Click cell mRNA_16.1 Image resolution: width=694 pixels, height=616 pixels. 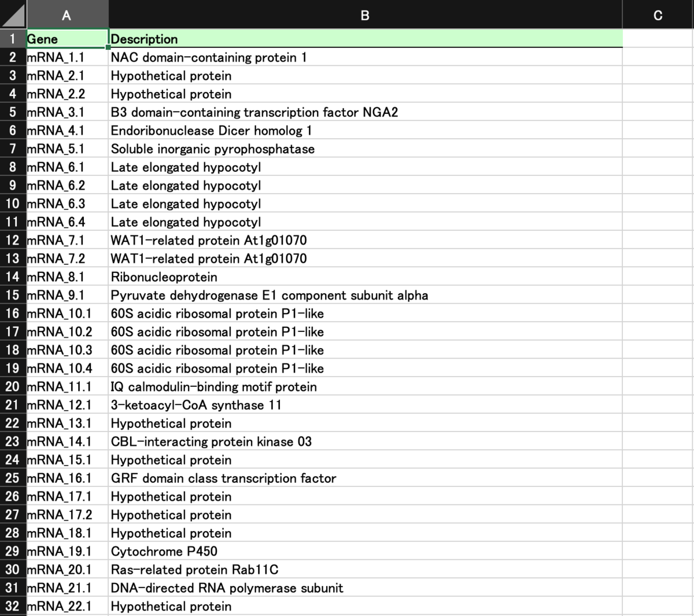(x=67, y=478)
